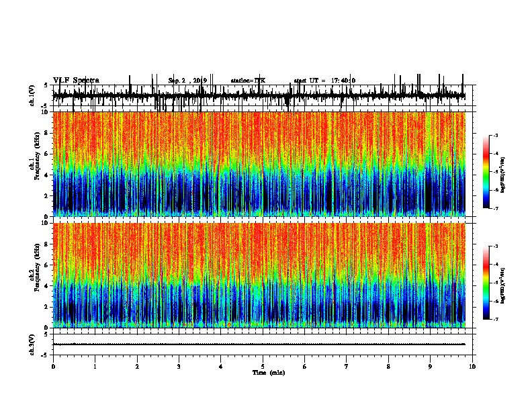This screenshot has height=411, width=532.
Task: Click the flat ch.3 waveform trace
Action: click(x=259, y=345)
